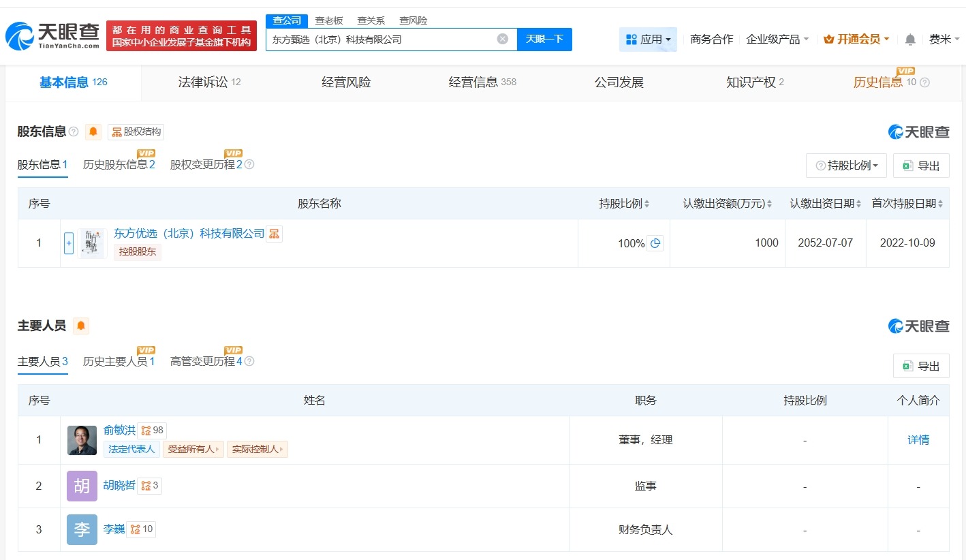This screenshot has height=560, width=966.
Task: Click the pie chart icon beside 100% shareholding
Action: (655, 243)
